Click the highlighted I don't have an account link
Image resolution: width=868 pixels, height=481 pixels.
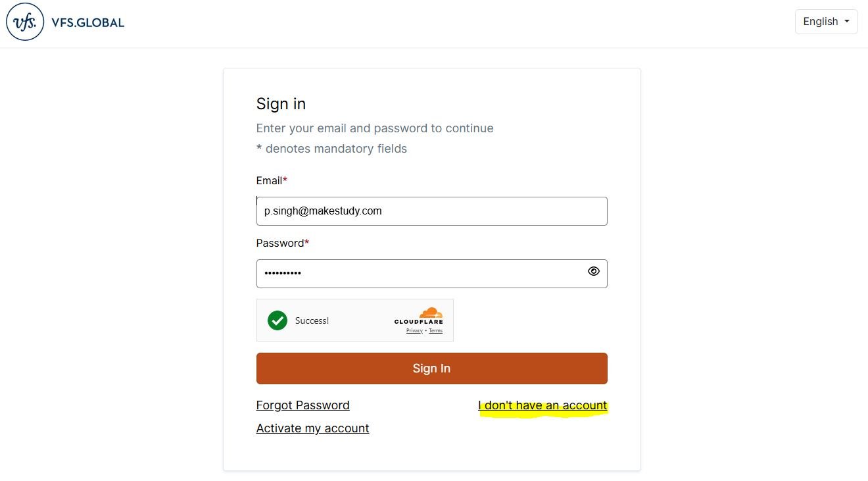pyautogui.click(x=542, y=405)
